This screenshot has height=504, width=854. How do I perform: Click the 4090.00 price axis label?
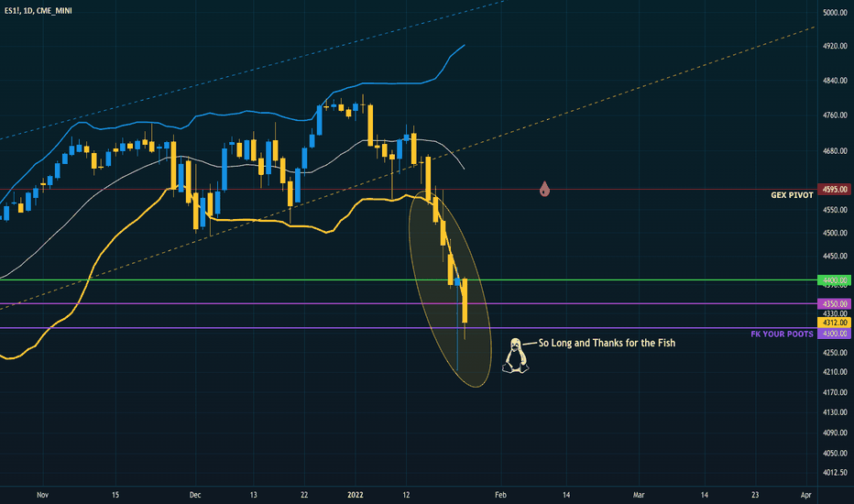coord(835,433)
